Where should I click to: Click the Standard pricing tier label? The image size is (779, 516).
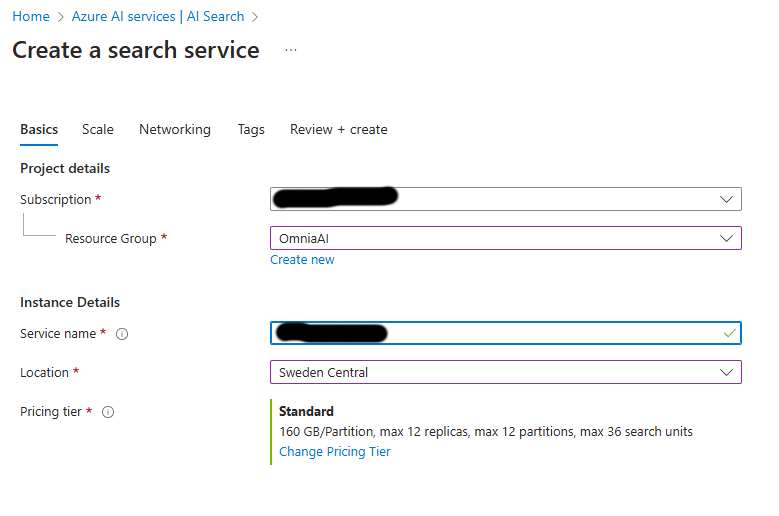[x=307, y=412]
